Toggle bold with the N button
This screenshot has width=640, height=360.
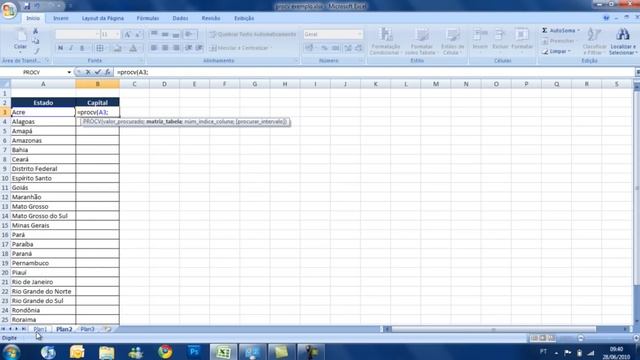(60, 48)
